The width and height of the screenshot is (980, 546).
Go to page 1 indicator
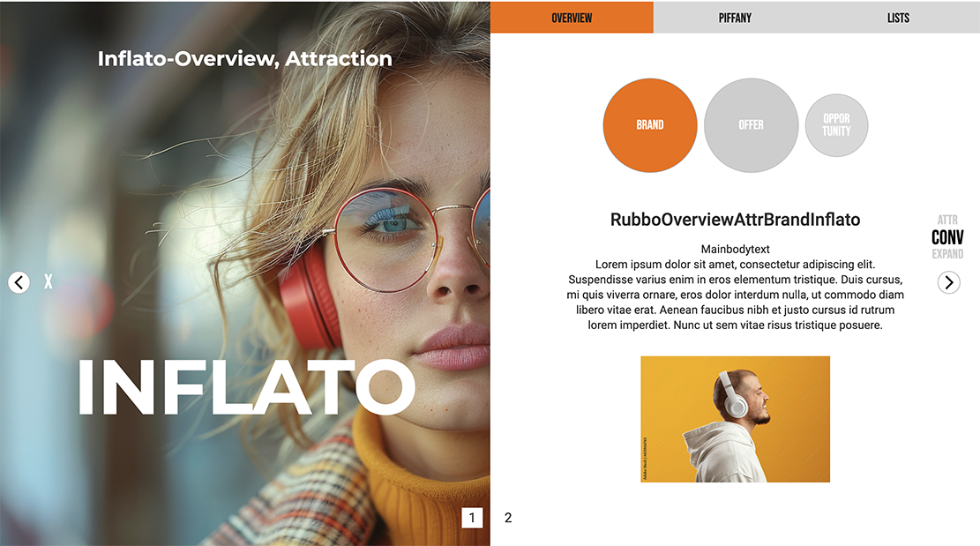(472, 517)
